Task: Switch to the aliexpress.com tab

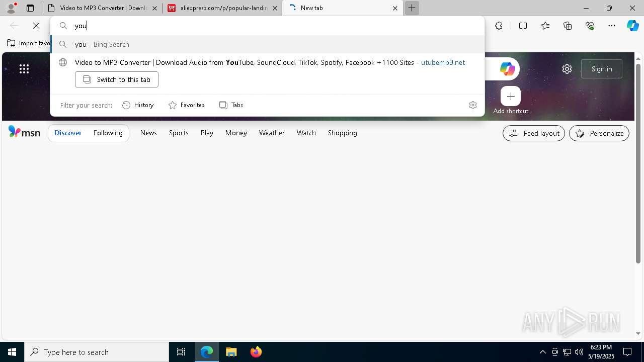Action: [x=222, y=8]
